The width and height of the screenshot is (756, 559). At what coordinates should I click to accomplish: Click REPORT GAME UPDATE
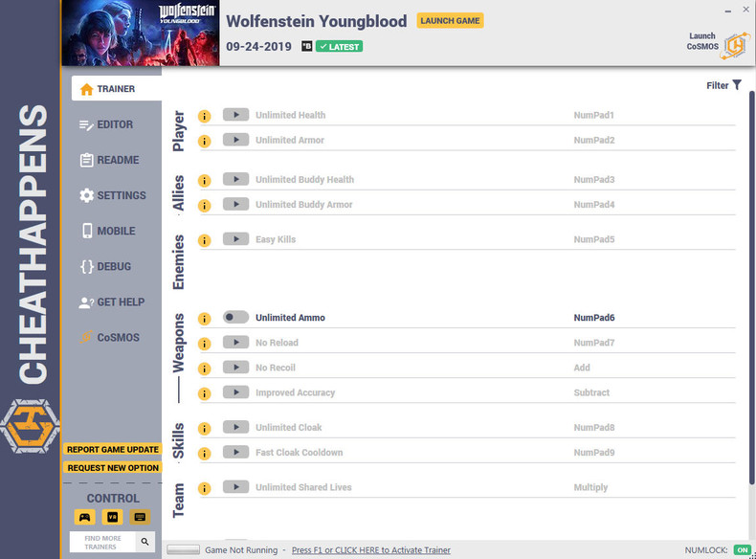(113, 450)
